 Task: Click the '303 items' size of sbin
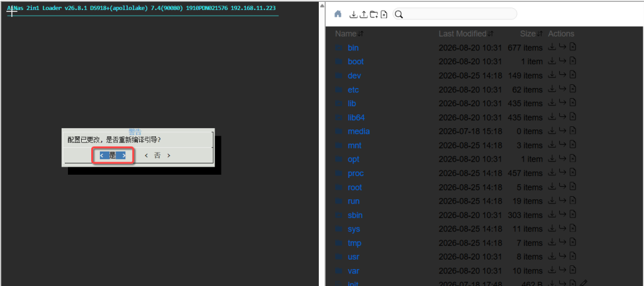[x=525, y=215]
